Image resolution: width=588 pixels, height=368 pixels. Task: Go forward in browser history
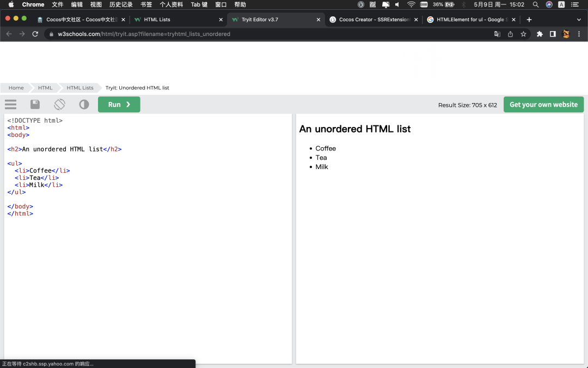22,34
